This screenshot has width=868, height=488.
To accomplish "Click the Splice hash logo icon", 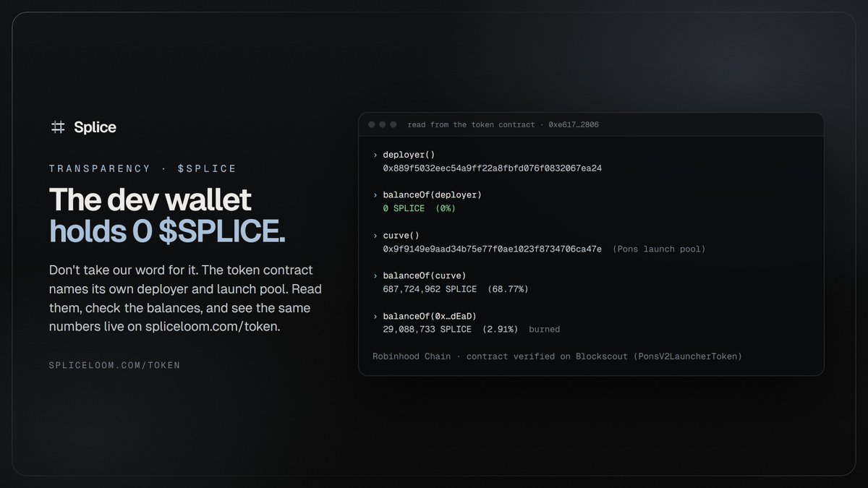I will [x=58, y=127].
